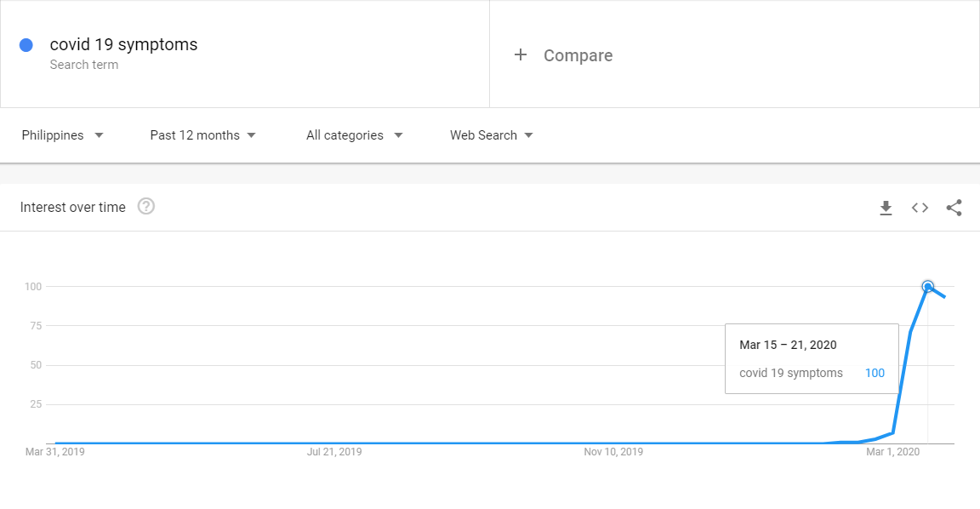The image size is (980, 509).
Task: Click the Compare button
Action: (578, 55)
